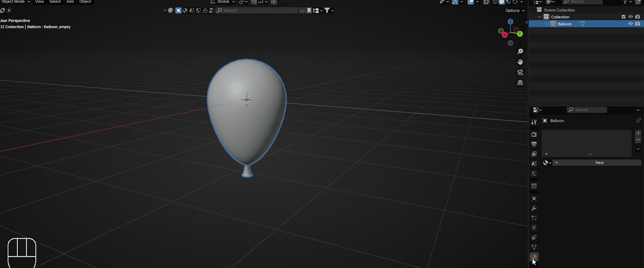This screenshot has width=644, height=268.
Task: Open the Material properties tab
Action: coord(534,257)
